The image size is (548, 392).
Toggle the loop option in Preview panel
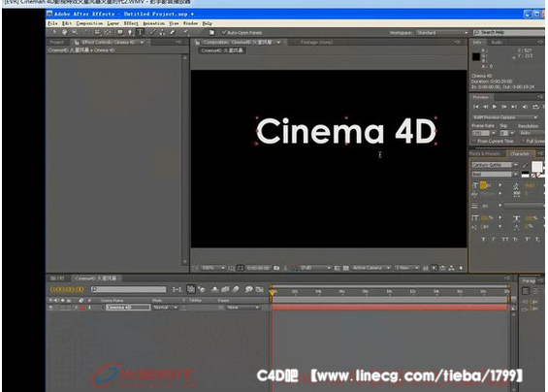tap(535, 107)
